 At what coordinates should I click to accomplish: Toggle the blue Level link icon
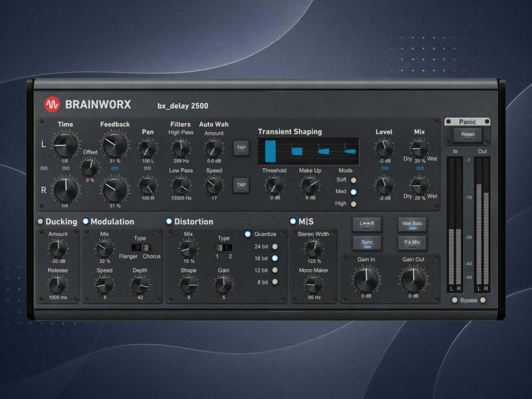[x=384, y=168]
